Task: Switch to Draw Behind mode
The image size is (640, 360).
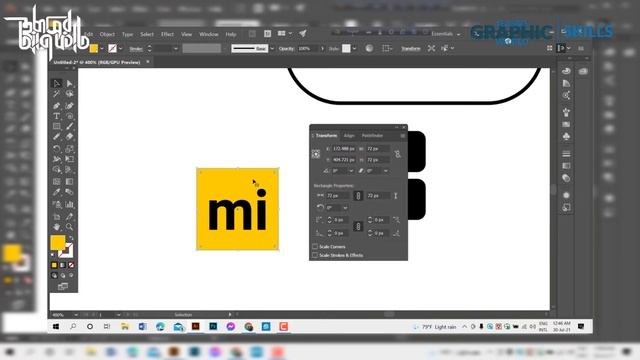Action: 63,276
